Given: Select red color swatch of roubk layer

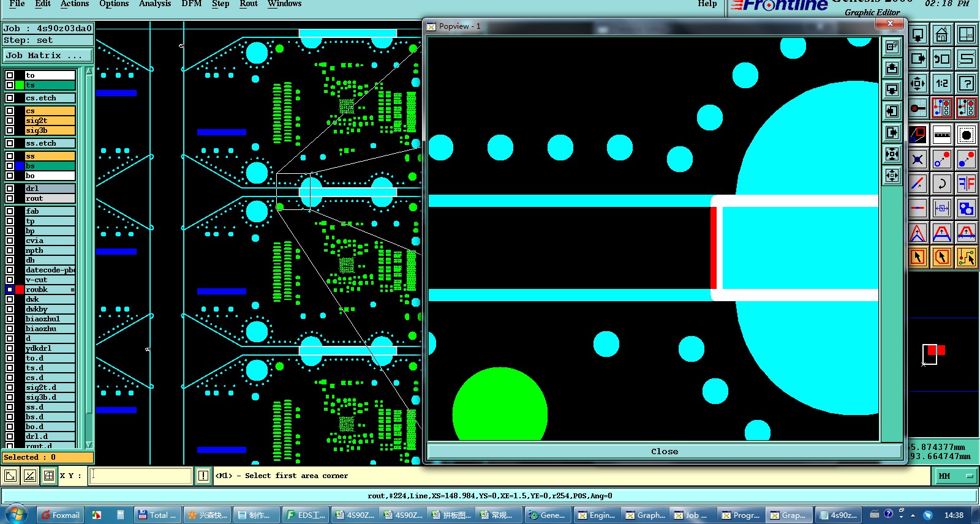Looking at the screenshot, I should 20,290.
